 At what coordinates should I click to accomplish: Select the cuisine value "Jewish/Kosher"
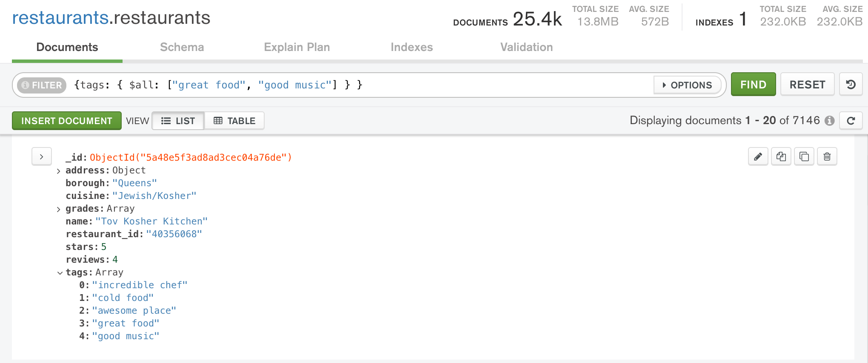pos(154,196)
